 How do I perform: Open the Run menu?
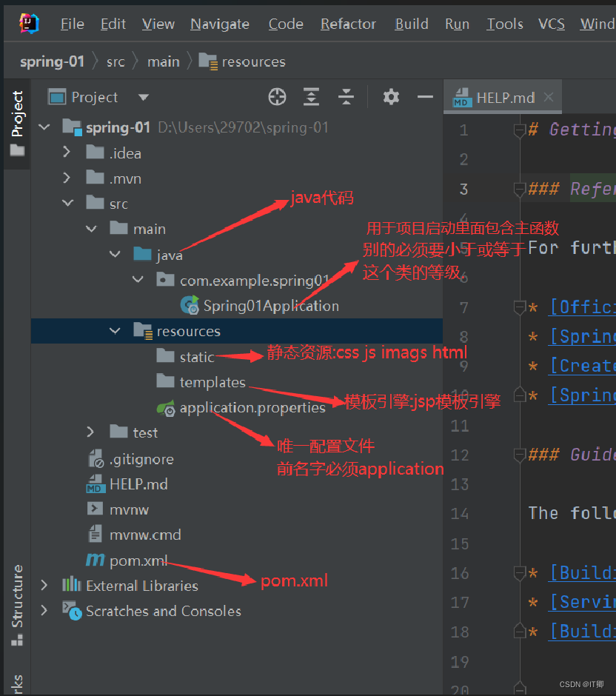tap(457, 24)
